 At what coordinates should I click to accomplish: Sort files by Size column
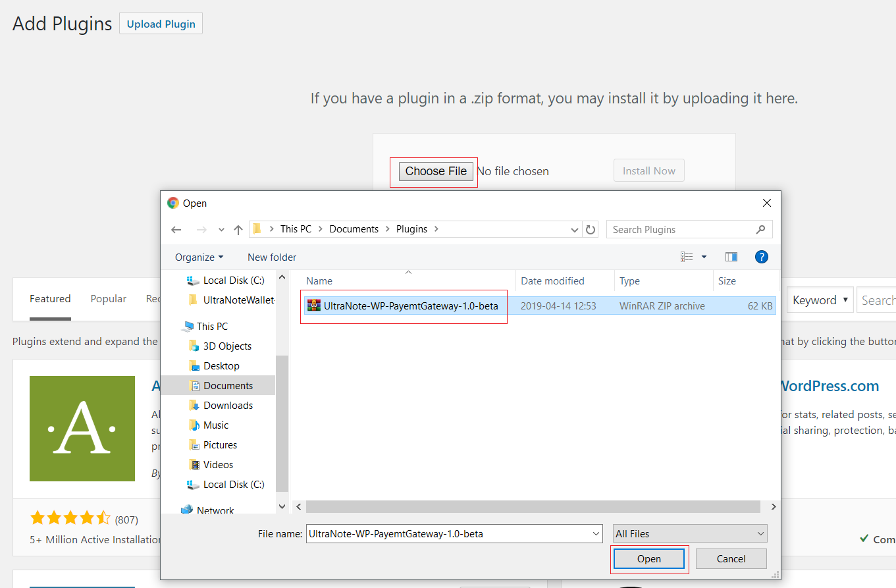(x=745, y=281)
